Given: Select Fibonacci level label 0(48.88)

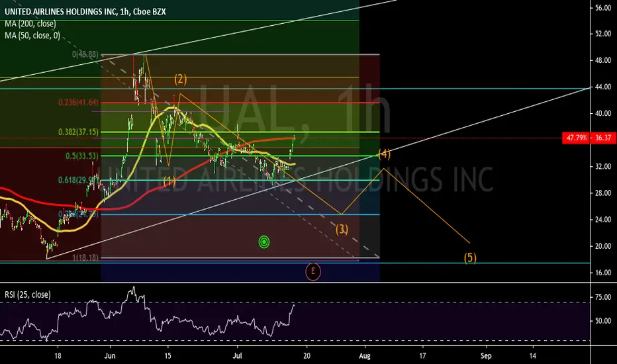Looking at the screenshot, I should (85, 54).
